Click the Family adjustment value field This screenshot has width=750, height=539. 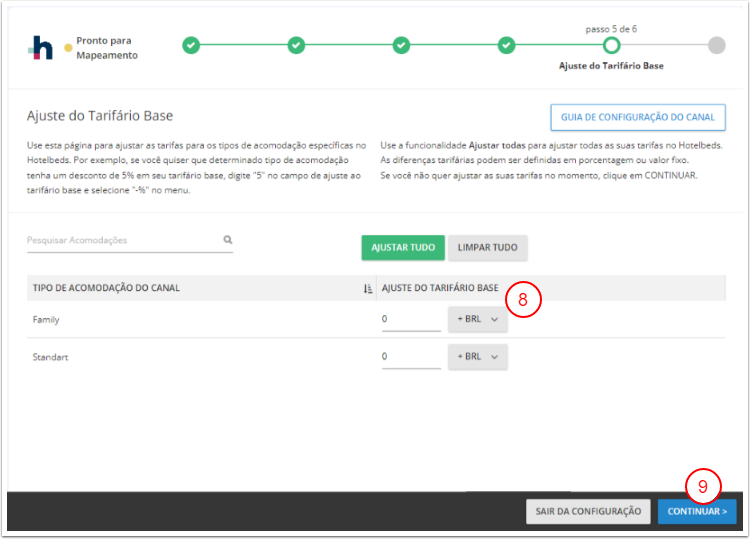point(410,320)
